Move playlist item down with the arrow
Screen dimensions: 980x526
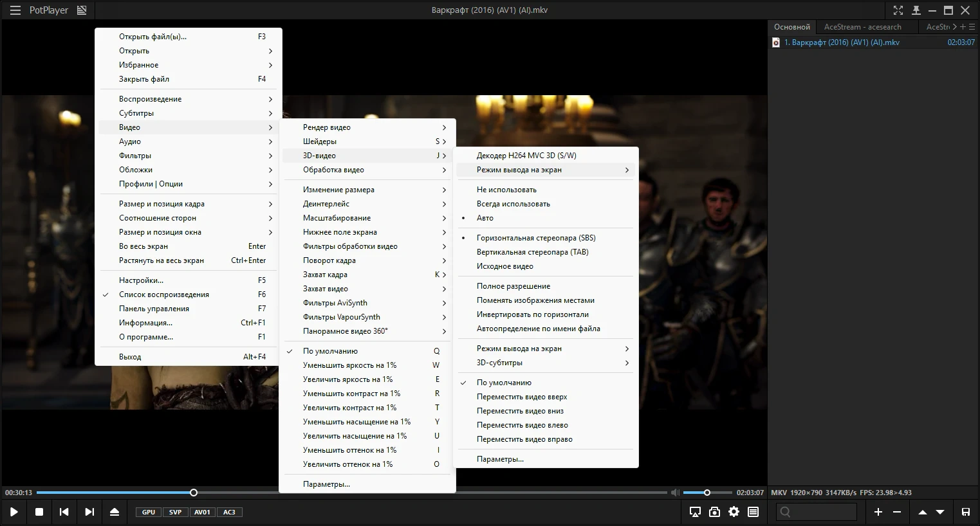[x=940, y=512]
